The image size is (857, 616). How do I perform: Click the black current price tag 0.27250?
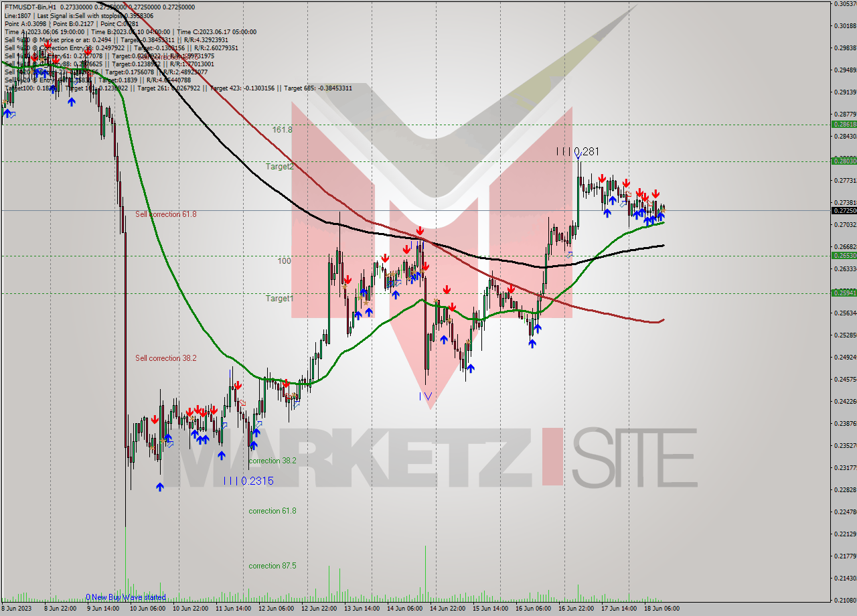pyautogui.click(x=844, y=210)
